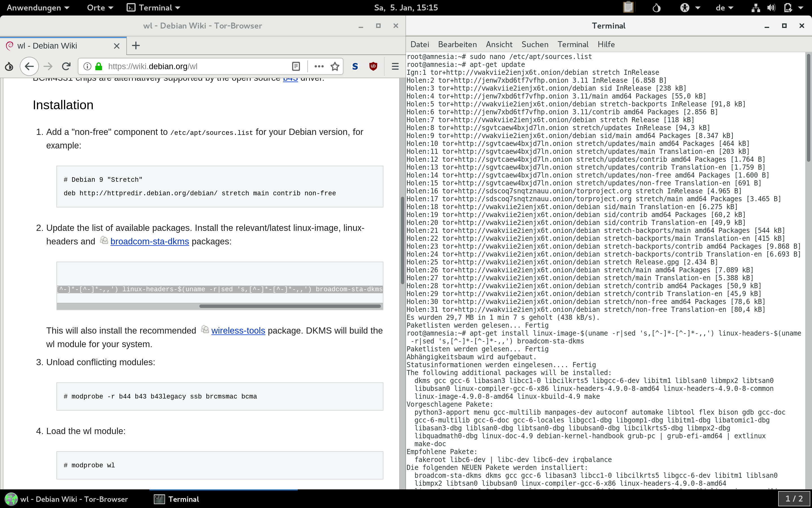Image resolution: width=812 pixels, height=508 pixels.
Task: Open Datei menu in Terminal
Action: pos(420,44)
